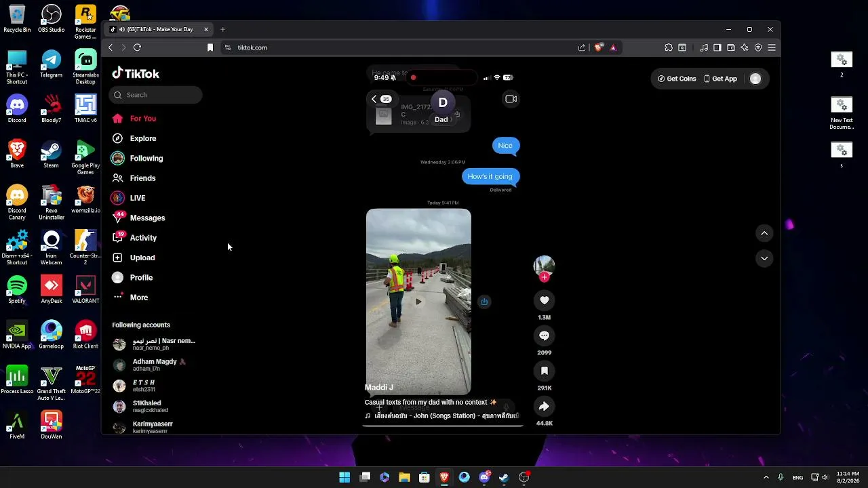Go to the Explore page
Screen dimensions: 868x488
pos(134,138)
